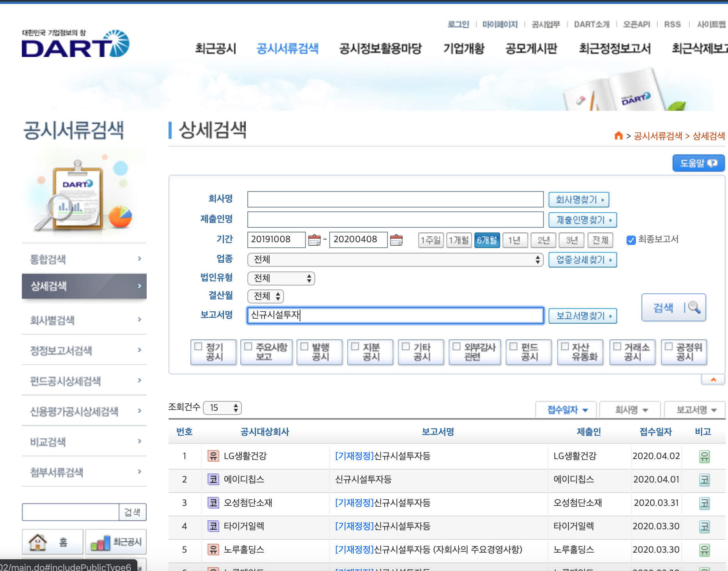Open 펀드공시상세검색 in the sidebar
This screenshot has height=571, width=728.
pos(84,381)
